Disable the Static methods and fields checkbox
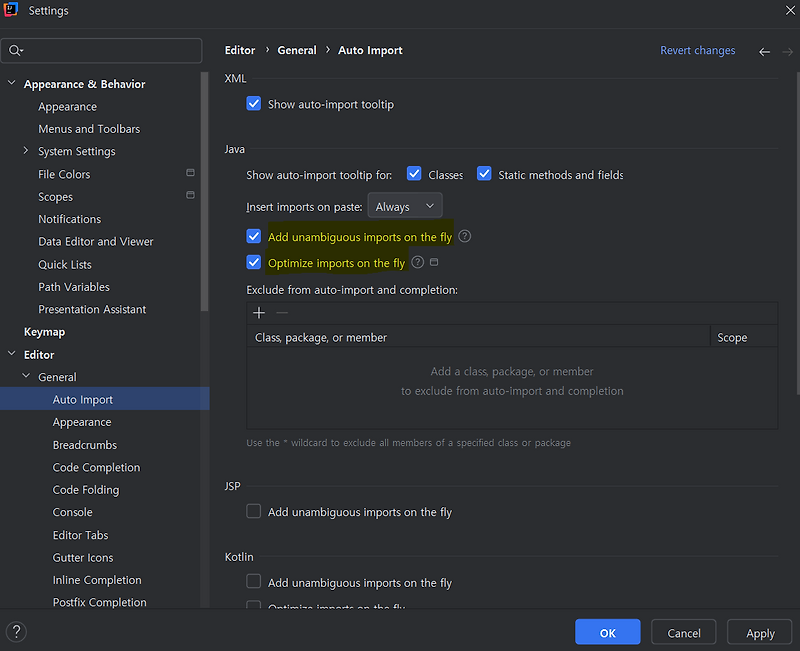 (x=484, y=173)
